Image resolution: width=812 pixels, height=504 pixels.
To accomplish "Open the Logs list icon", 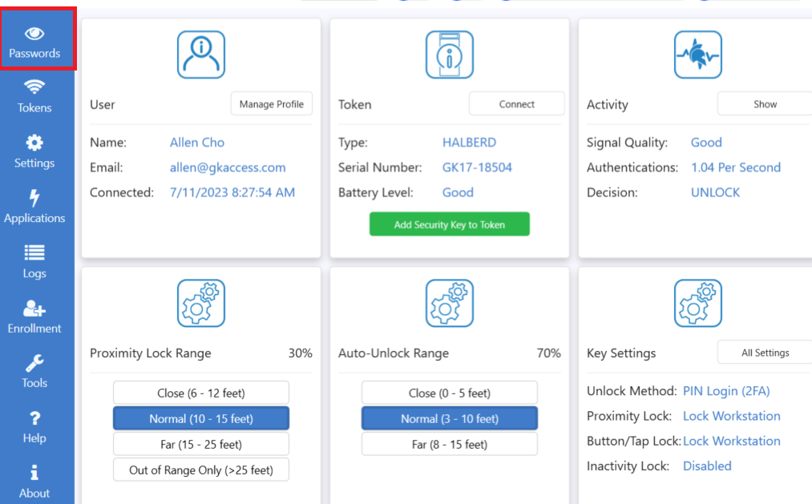I will 34,253.
